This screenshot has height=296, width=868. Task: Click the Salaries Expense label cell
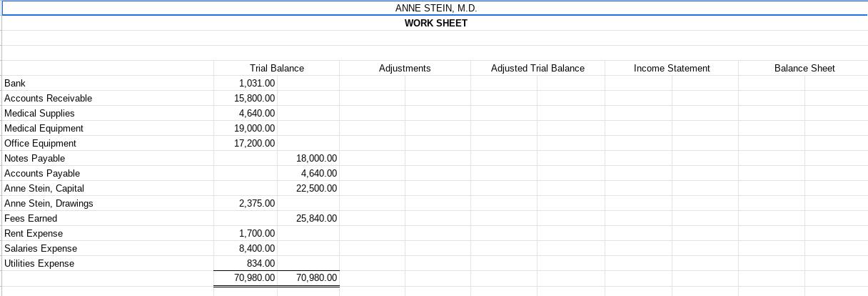[108, 248]
